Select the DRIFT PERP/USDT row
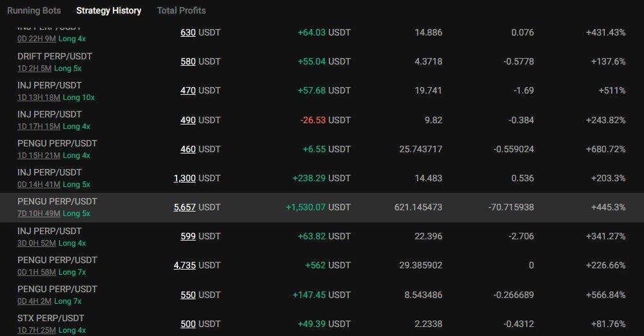 click(x=322, y=62)
